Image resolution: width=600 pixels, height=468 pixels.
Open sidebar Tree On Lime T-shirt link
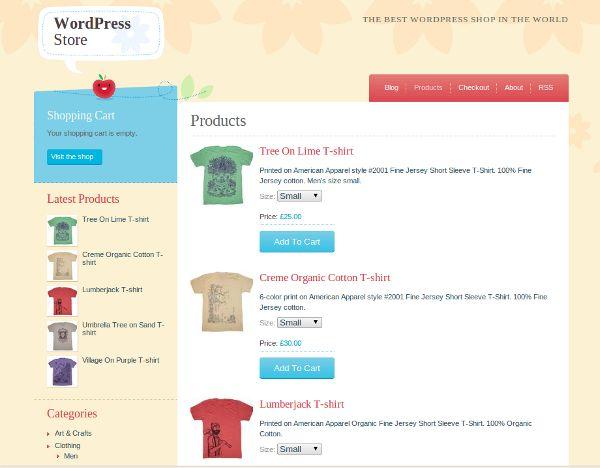coord(116,219)
